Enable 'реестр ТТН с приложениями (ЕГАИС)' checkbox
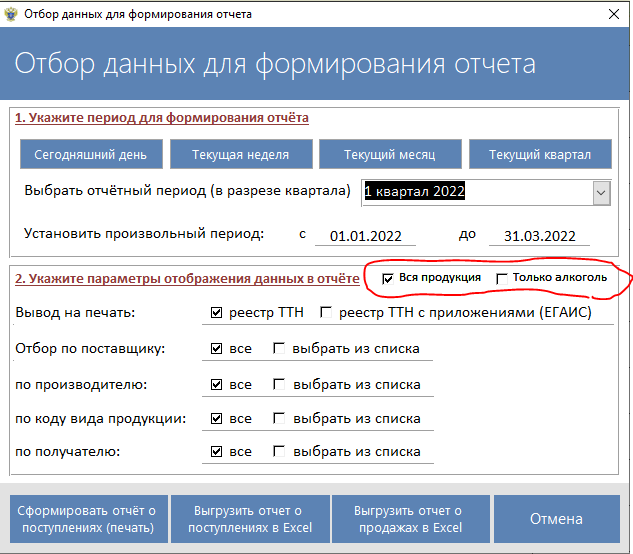The height and width of the screenshot is (554, 633). coord(326,314)
